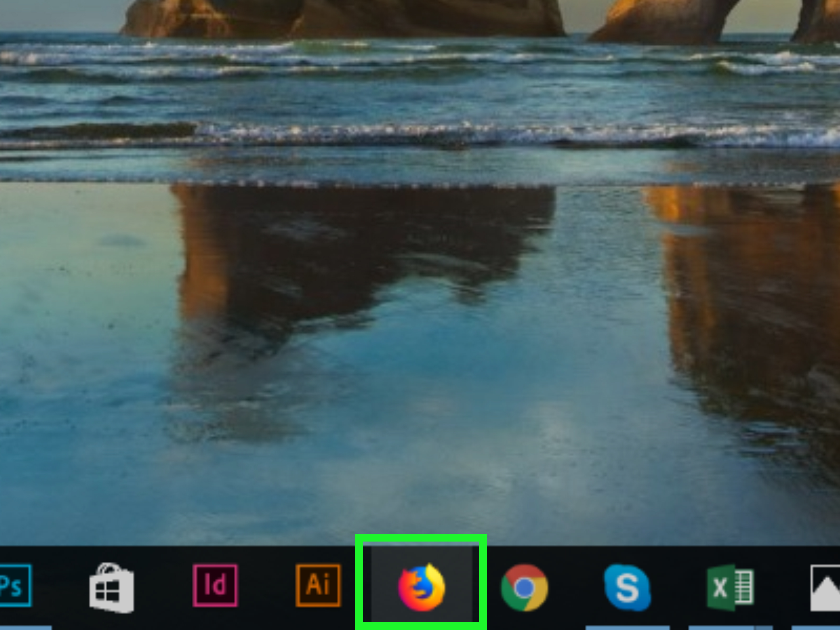The image size is (840, 630).
Task: Click the running indicator bar under Photoshop
Action: pos(26,627)
